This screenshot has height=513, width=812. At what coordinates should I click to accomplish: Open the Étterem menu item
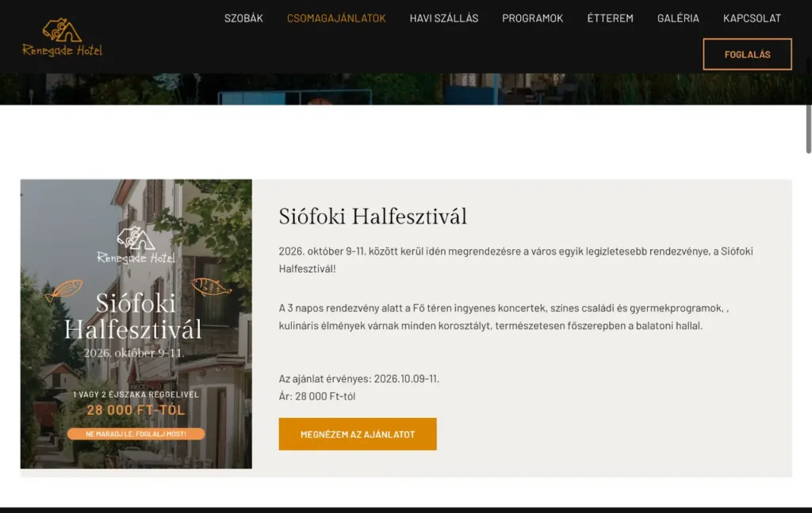pyautogui.click(x=610, y=18)
